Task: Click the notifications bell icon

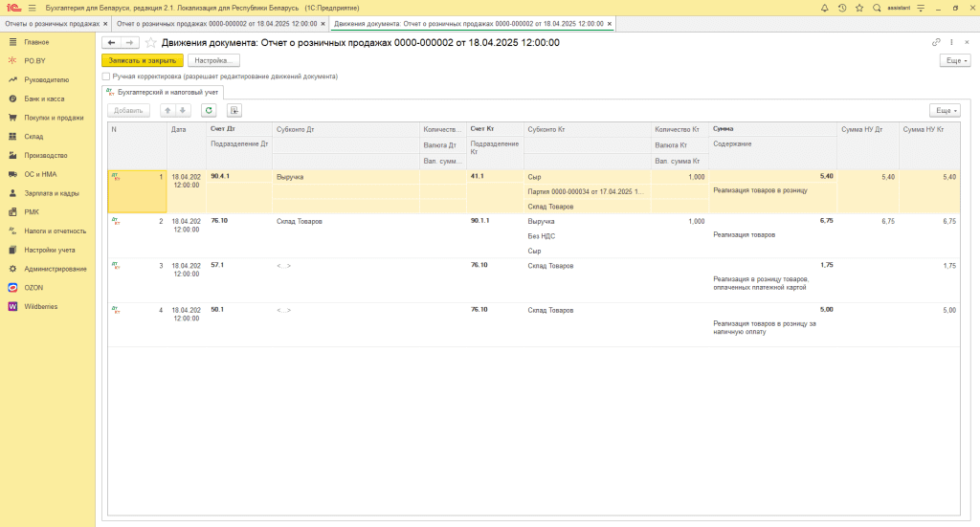Action: tap(825, 8)
